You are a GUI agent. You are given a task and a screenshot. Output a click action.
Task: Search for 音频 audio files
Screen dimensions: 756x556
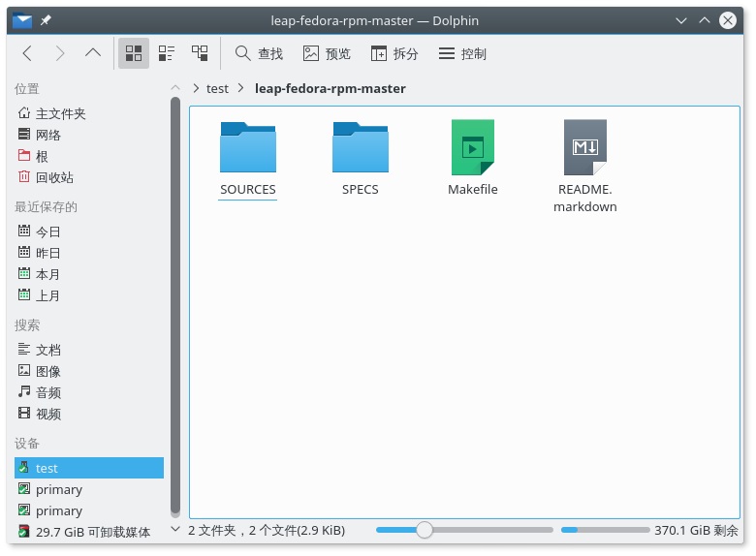(x=89, y=392)
